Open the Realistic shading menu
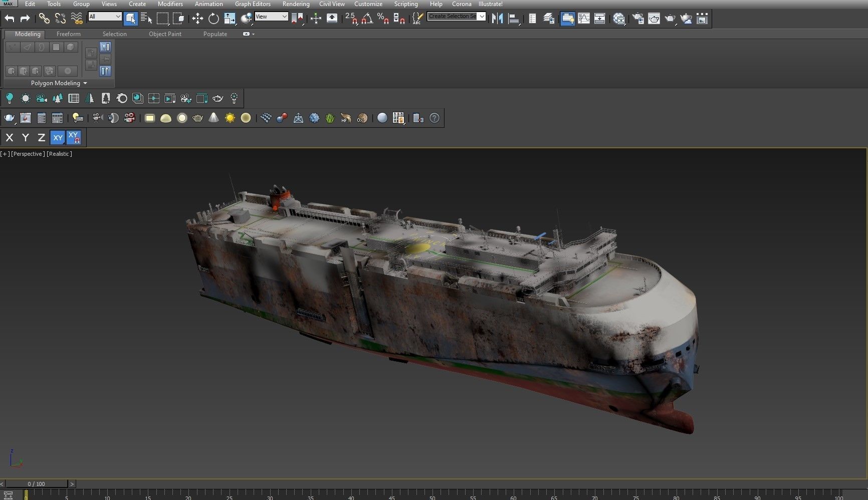The width and height of the screenshot is (868, 500). 59,154
